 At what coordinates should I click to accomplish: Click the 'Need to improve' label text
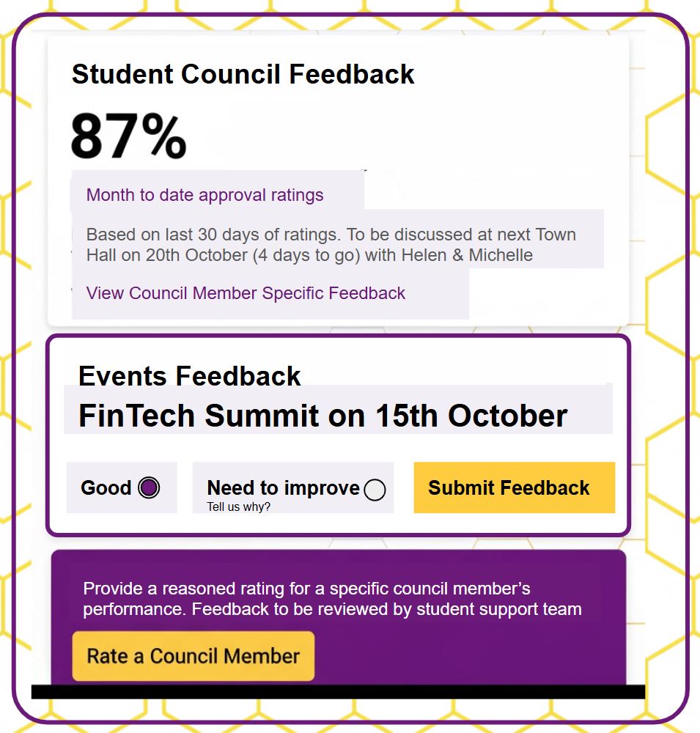tap(283, 487)
